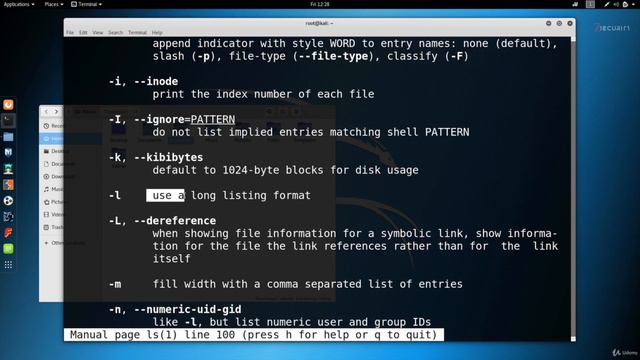Viewport: 640px width, 360px height.
Task: Click the clock showing Fri 12:28
Action: click(x=320, y=4)
